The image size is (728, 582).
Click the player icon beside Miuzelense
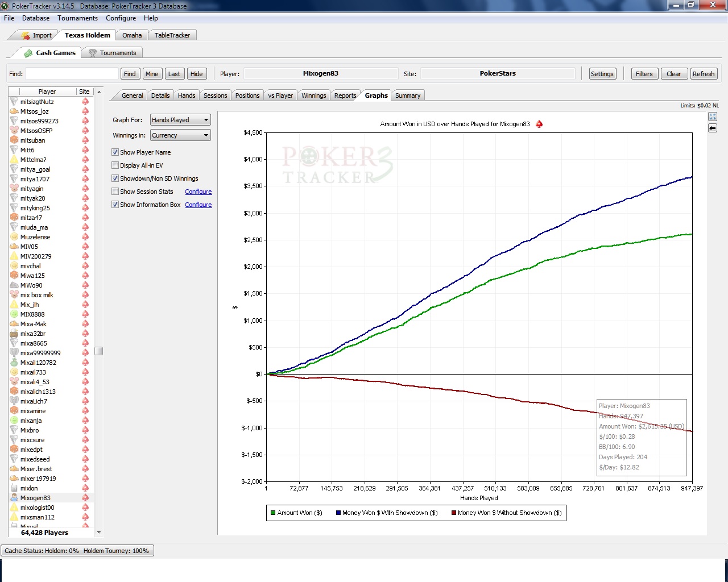pos(14,237)
